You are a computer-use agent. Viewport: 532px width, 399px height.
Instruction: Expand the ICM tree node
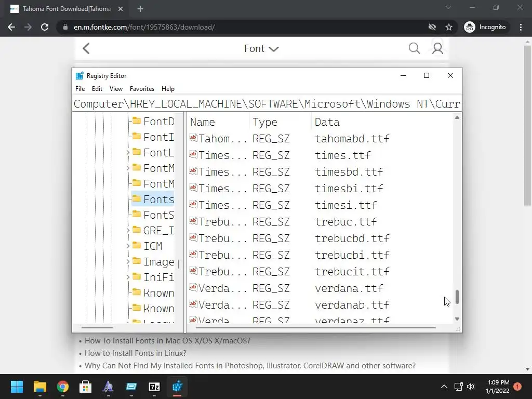(x=128, y=246)
